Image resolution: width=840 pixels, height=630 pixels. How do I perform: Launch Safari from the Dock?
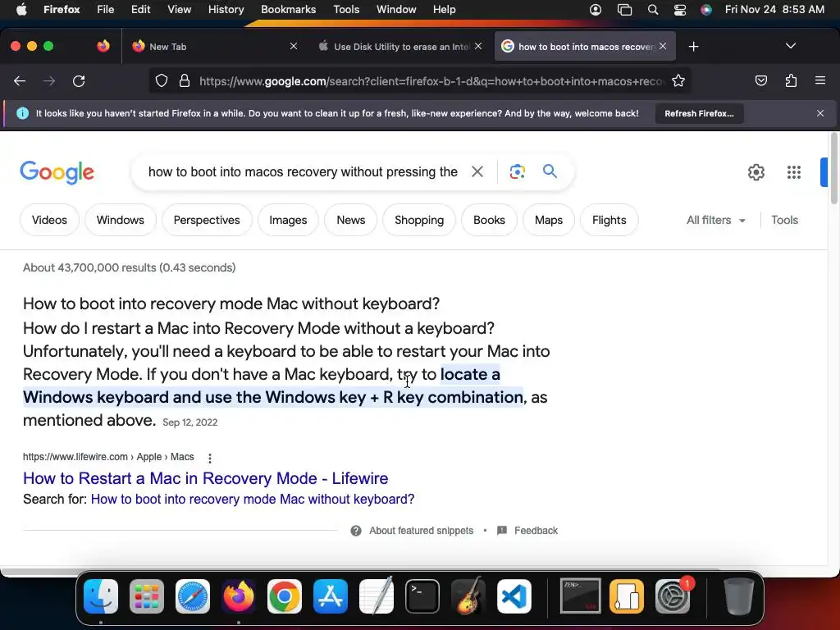tap(193, 596)
